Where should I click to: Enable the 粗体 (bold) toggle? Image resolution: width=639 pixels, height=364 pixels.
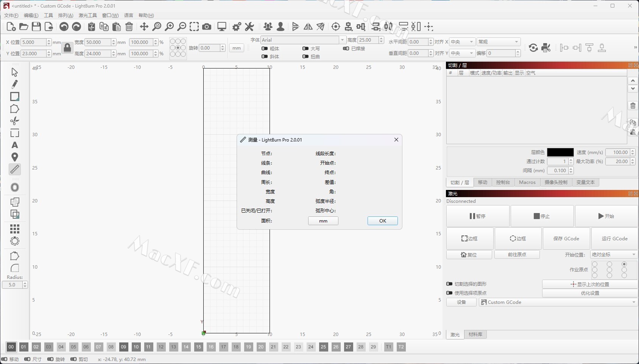point(265,48)
